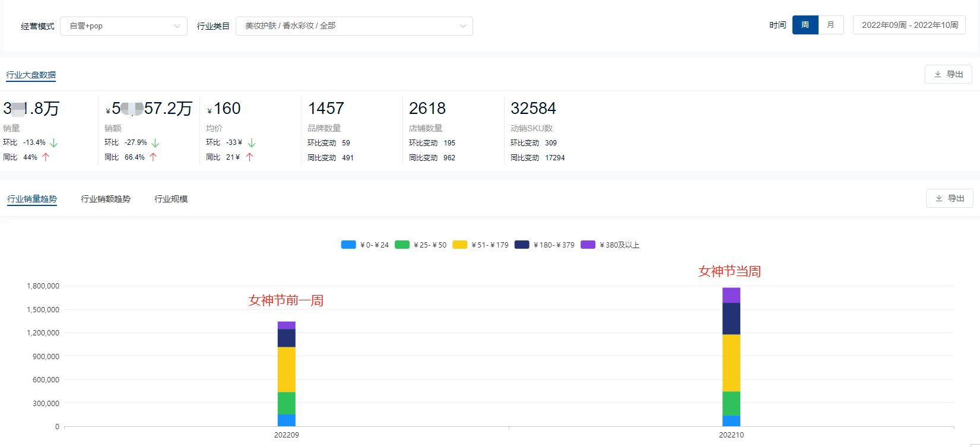Click red up arrow next to 均价 同比 21¥
This screenshot has width=980, height=447.
(249, 157)
